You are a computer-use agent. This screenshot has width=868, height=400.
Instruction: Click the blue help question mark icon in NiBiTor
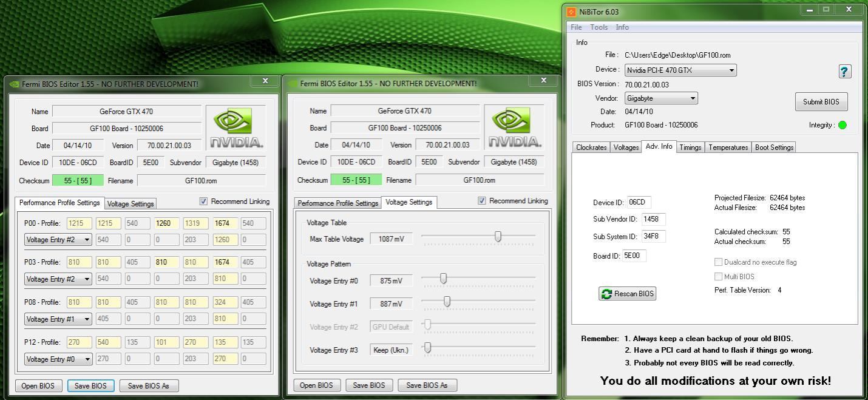(x=844, y=71)
